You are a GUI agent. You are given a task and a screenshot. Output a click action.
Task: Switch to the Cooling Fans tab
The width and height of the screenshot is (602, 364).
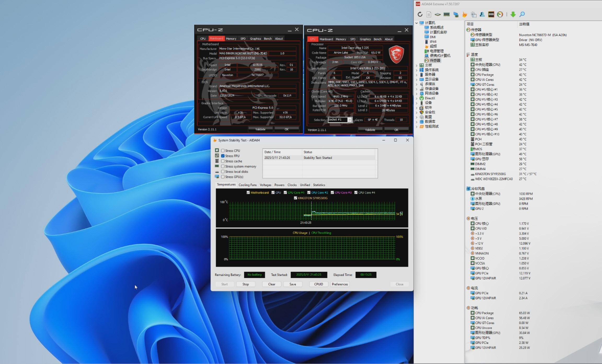point(247,185)
